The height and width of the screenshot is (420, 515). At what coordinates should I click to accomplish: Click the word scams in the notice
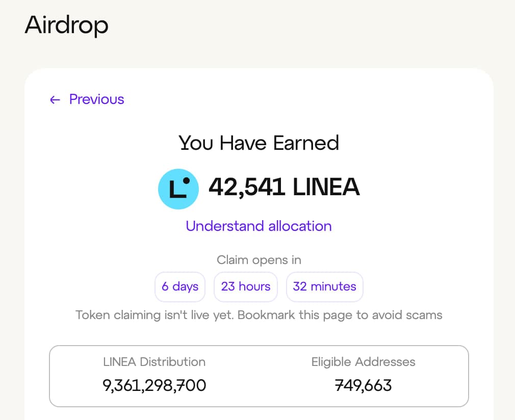pyautogui.click(x=424, y=315)
